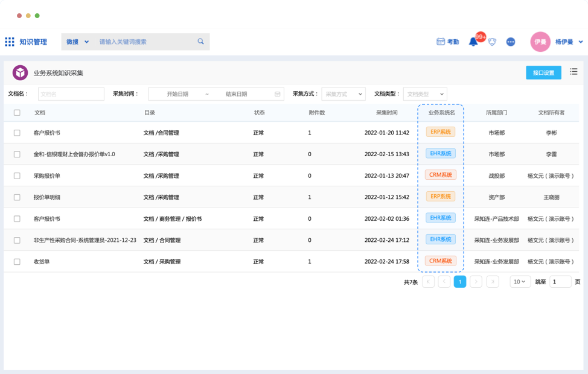Click the search magnifier icon
The height and width of the screenshot is (374, 588).
pos(200,42)
